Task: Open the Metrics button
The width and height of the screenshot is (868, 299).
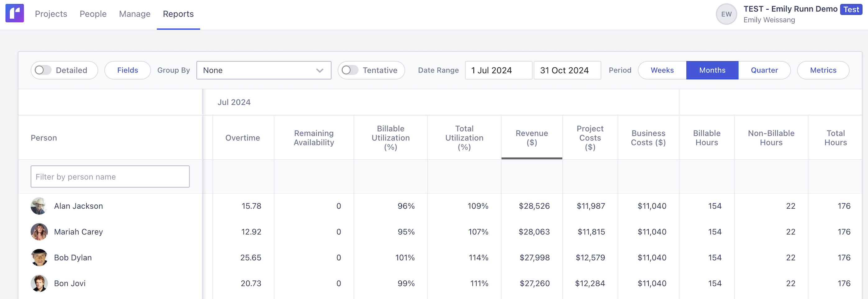Action: (x=823, y=70)
